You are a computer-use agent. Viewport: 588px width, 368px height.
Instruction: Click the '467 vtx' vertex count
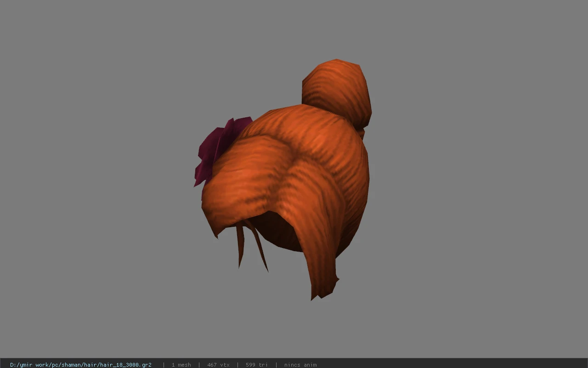(218, 365)
